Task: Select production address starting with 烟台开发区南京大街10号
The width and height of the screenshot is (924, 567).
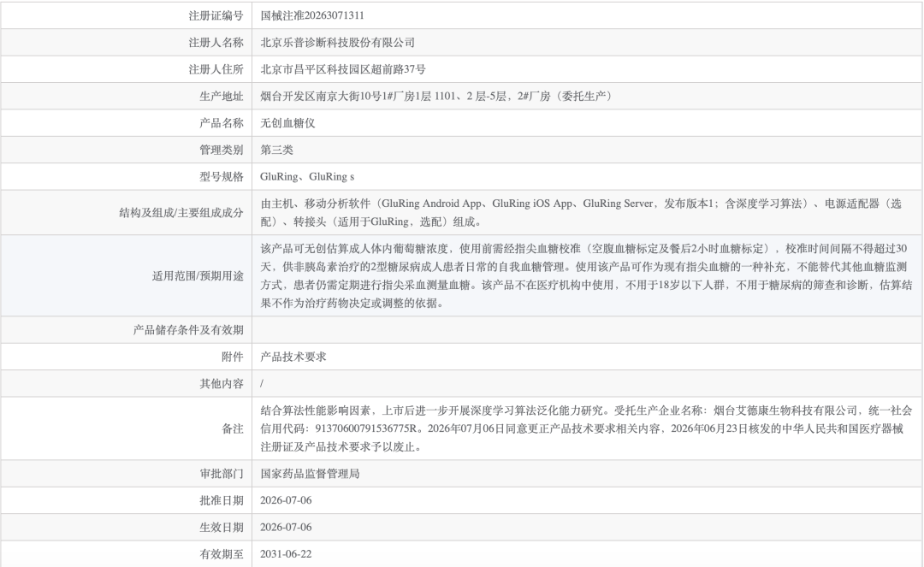Action: 437,96
